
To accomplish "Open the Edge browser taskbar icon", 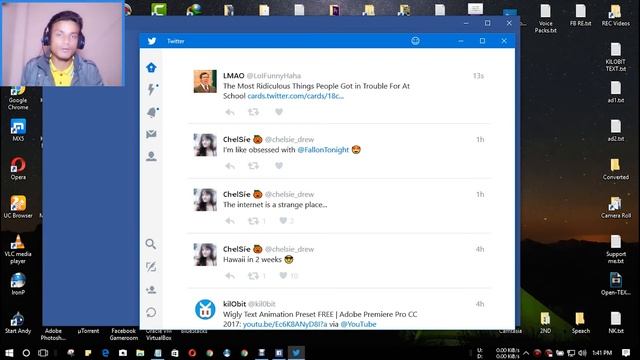I will tap(105, 353).
